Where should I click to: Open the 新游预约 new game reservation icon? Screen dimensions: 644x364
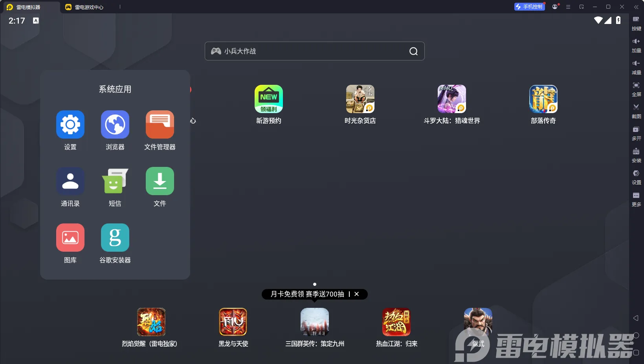pyautogui.click(x=269, y=99)
